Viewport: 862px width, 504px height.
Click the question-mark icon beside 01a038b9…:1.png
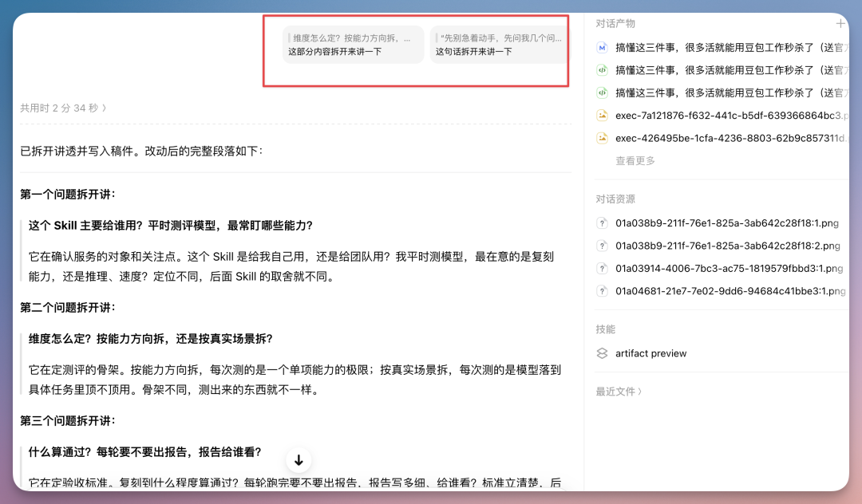pos(602,223)
